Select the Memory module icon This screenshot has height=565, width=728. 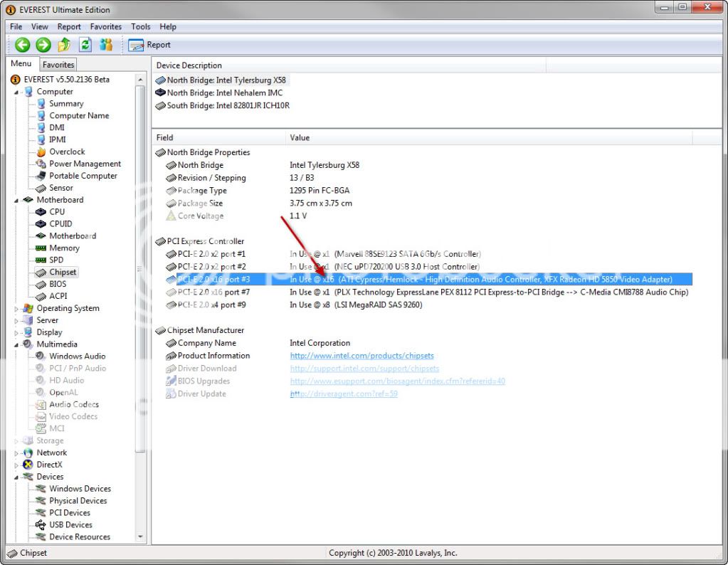click(41, 248)
